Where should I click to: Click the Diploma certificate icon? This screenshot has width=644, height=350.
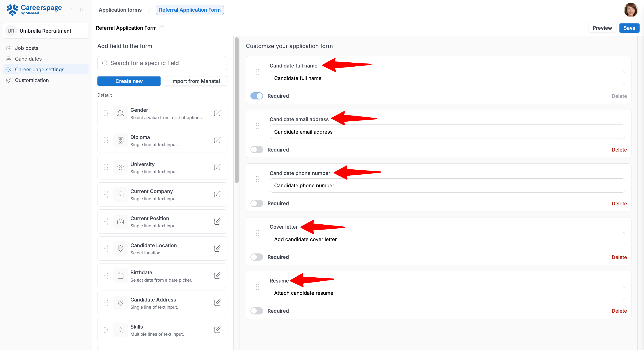121,140
